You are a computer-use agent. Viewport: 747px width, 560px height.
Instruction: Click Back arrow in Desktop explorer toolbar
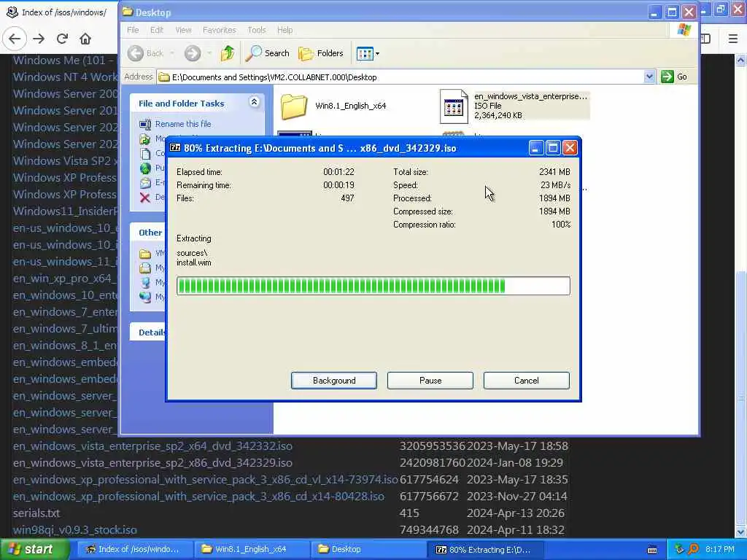tap(136, 53)
